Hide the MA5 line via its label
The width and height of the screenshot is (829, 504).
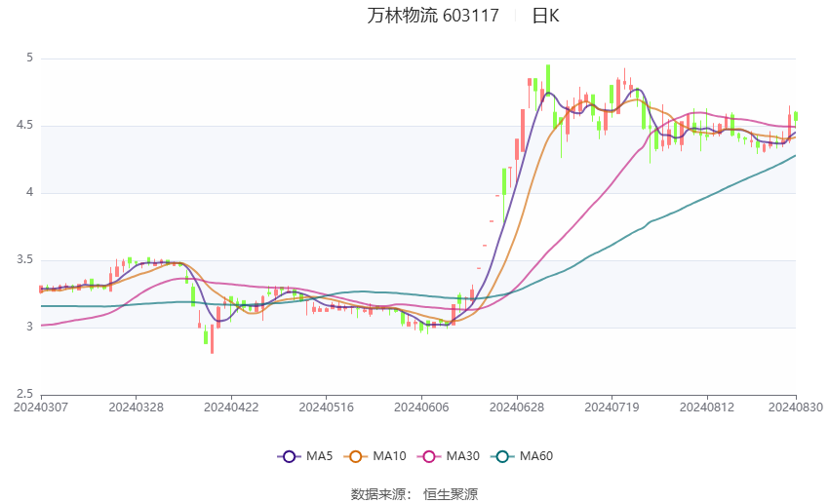[319, 456]
